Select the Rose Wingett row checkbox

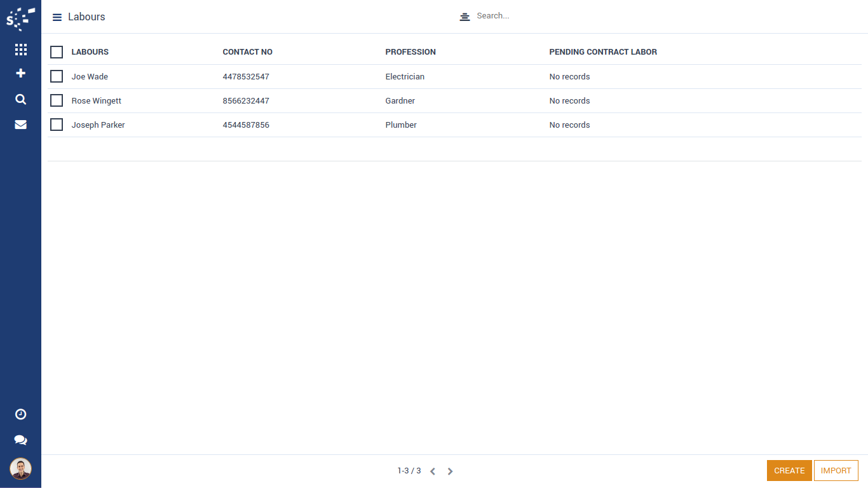point(57,100)
